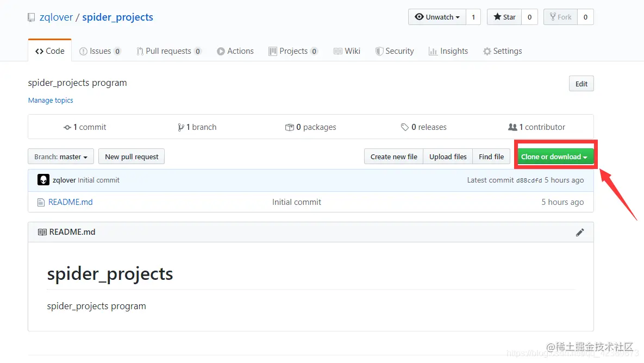
Task: Open the Pull requests tab
Action: point(168,51)
